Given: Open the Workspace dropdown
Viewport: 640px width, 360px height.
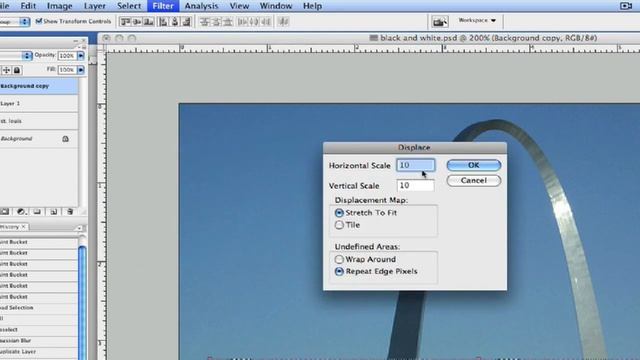Looking at the screenshot, I should [x=477, y=20].
